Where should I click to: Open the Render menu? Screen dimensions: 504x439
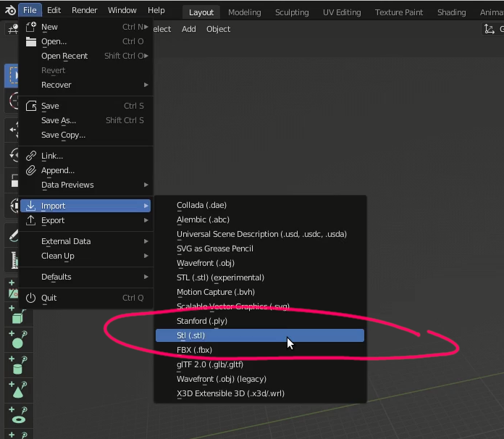click(x=84, y=10)
